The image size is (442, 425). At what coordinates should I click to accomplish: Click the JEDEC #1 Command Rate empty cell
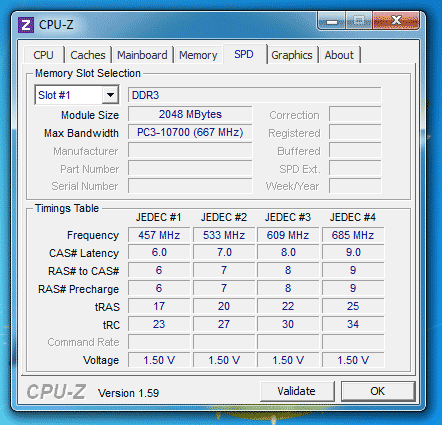pos(159,342)
